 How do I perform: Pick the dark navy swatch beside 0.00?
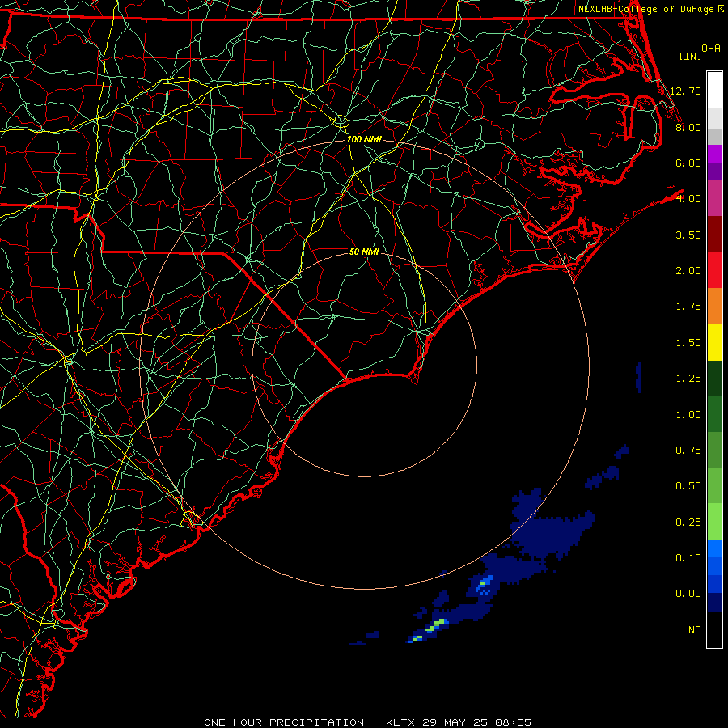(x=714, y=603)
